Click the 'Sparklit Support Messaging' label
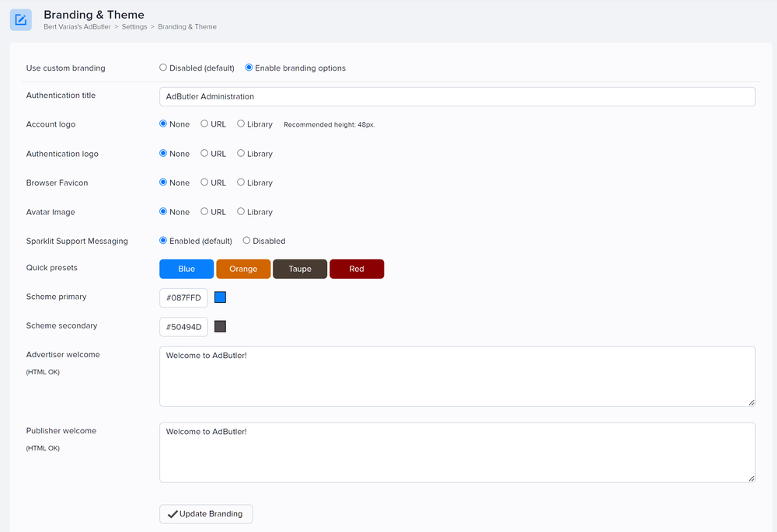 coord(77,242)
